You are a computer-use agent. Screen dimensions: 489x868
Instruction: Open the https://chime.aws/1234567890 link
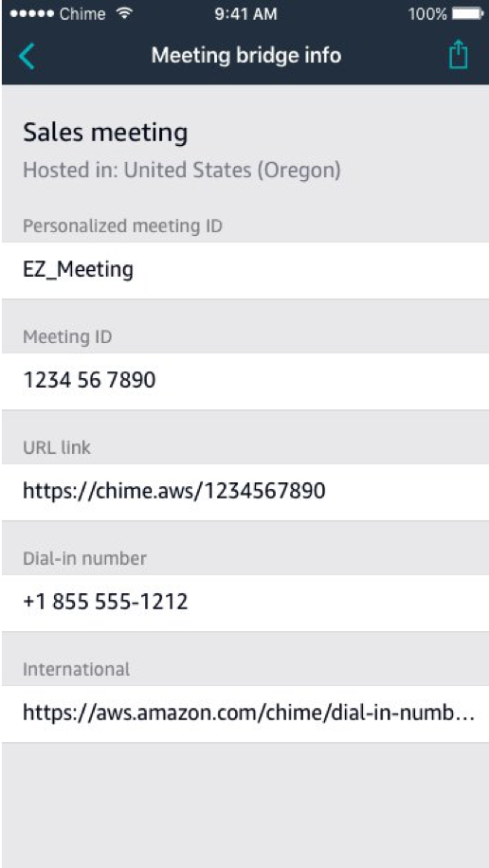coord(244,491)
